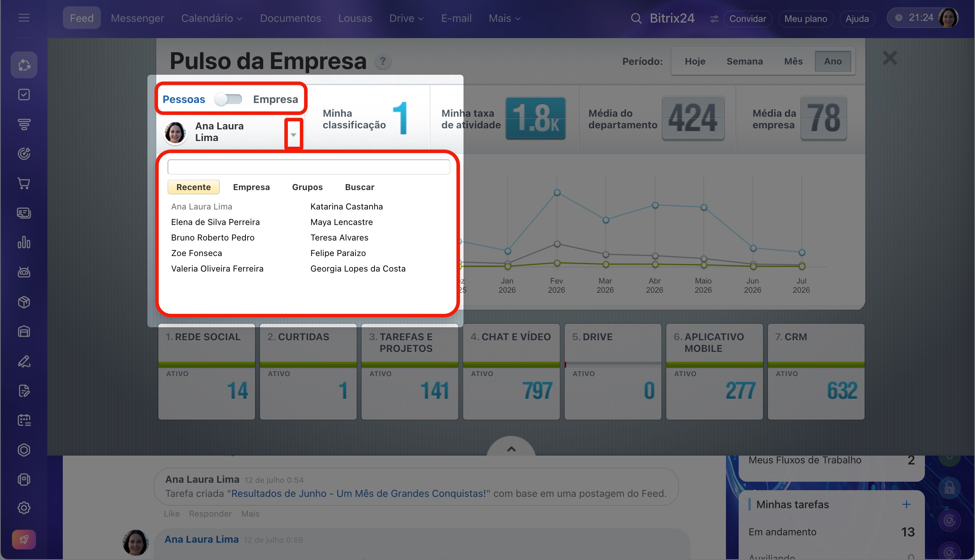
Task: Switch period to Ano
Action: click(x=833, y=61)
